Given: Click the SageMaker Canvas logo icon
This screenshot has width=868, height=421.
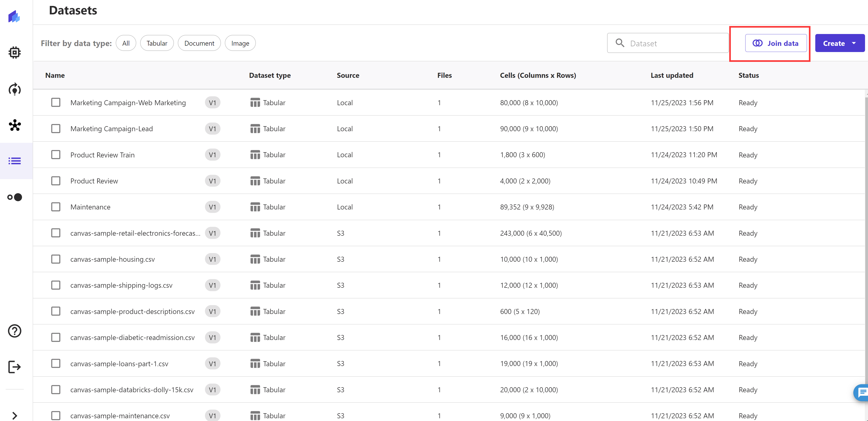Looking at the screenshot, I should pos(14,16).
